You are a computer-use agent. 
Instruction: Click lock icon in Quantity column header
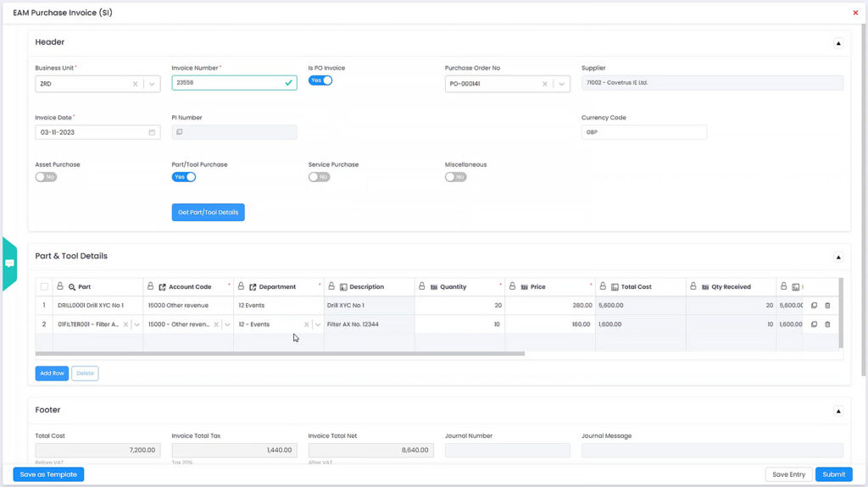(x=422, y=287)
